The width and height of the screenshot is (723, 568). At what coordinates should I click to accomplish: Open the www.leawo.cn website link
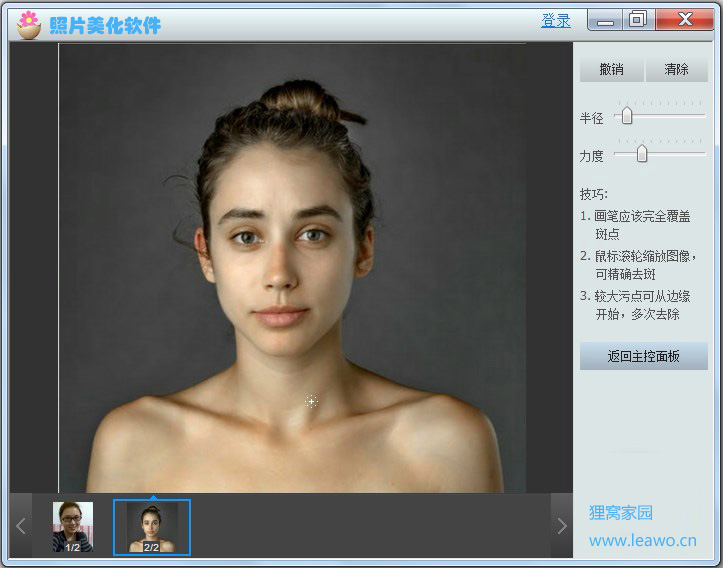[643, 540]
